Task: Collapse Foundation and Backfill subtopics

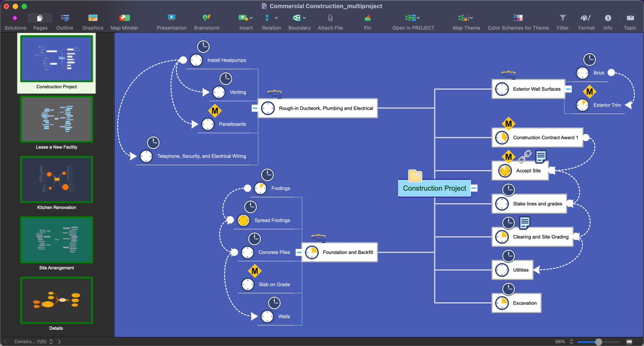Action: point(299,252)
